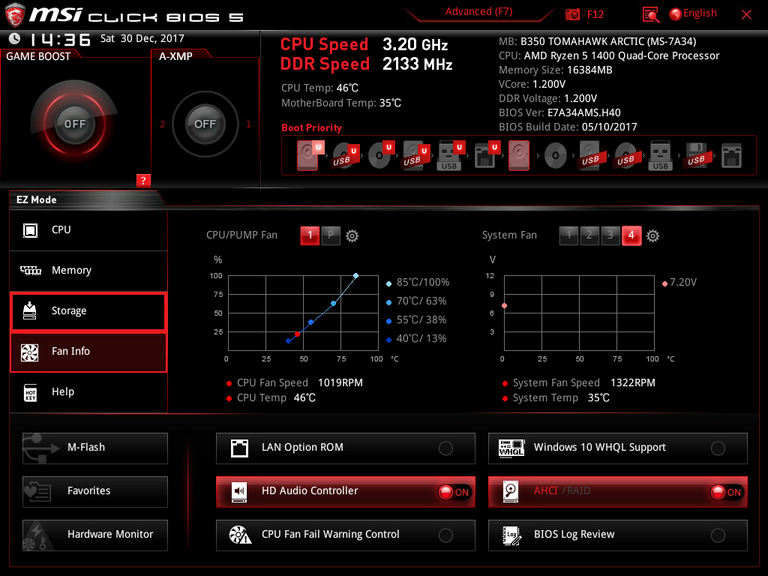Image resolution: width=768 pixels, height=576 pixels.
Task: Change language via the English label
Action: click(x=700, y=13)
